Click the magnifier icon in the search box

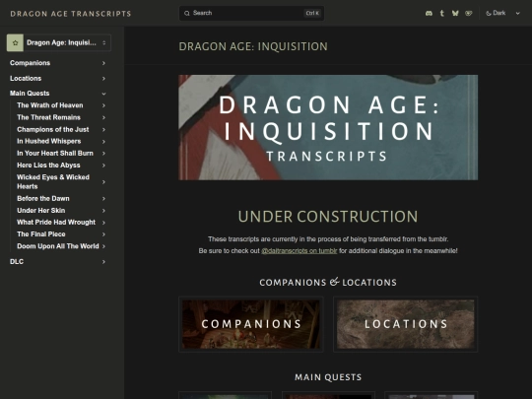[x=187, y=13]
